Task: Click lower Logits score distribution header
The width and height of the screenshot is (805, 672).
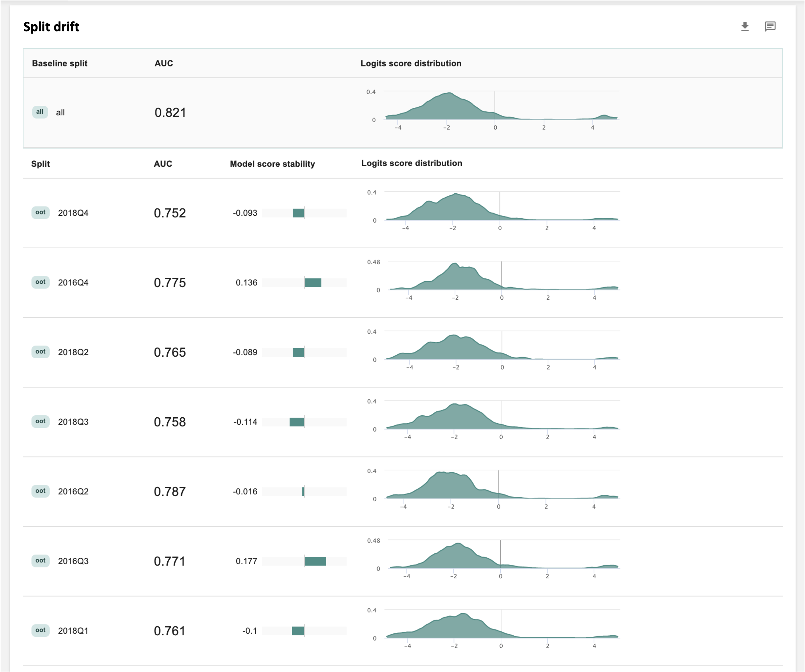Action: (x=412, y=163)
